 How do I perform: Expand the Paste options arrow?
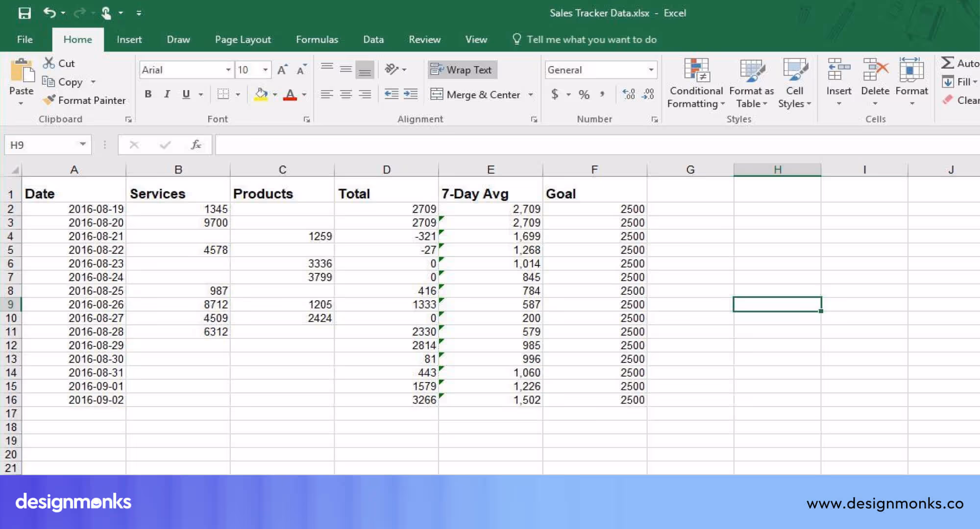[x=21, y=103]
